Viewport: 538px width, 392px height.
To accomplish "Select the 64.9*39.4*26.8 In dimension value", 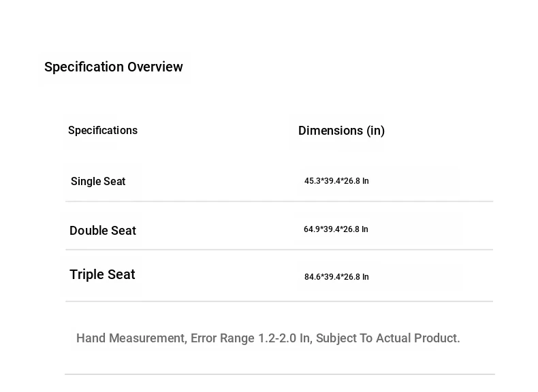I will coord(336,230).
